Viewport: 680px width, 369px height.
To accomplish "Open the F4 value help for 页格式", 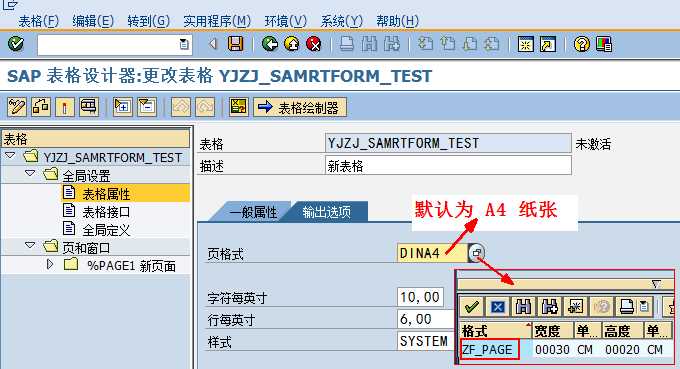I will (x=476, y=252).
